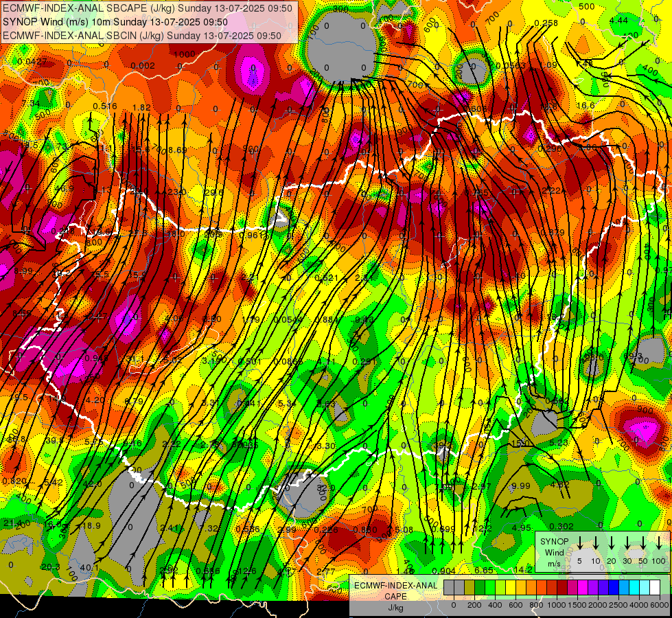Pick the red swatch left of 1000 tick
672x618 pixels.
point(552,587)
